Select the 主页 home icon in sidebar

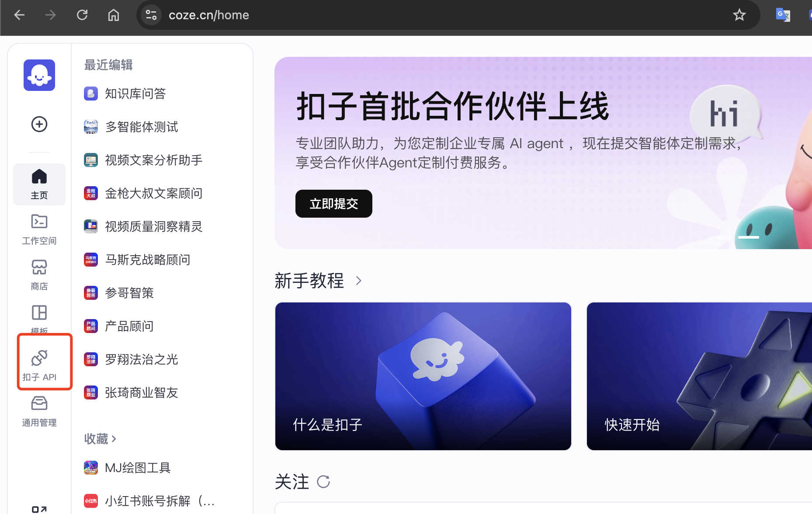tap(39, 176)
